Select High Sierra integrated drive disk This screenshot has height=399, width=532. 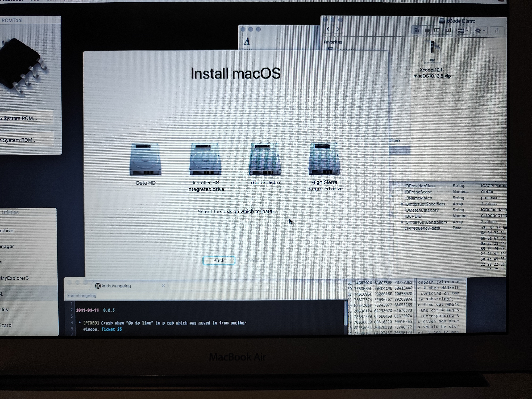click(x=324, y=159)
